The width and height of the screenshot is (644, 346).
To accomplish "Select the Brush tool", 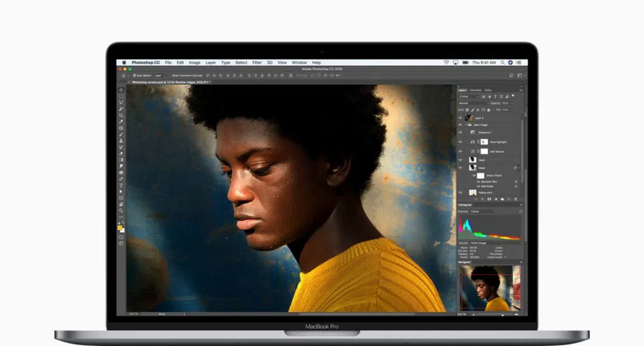I will [x=121, y=134].
